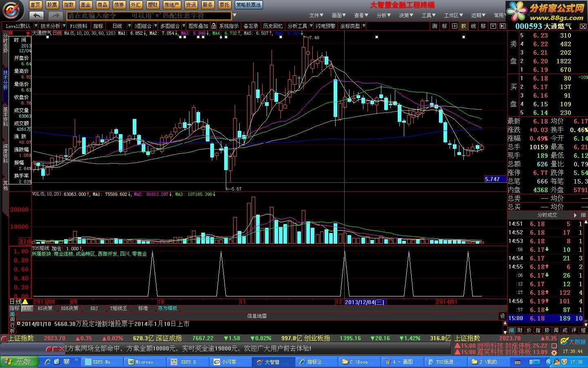Viewport: 588px width, 368px height.
Task: Expand the 技术分析 dropdown arrow
Action: tap(64, 26)
